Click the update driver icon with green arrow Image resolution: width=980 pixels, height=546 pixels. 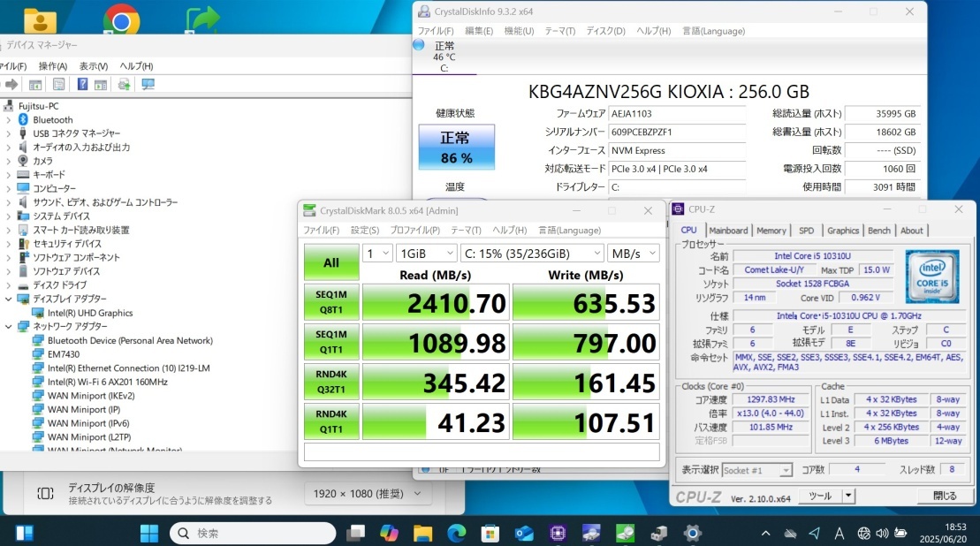pos(125,84)
